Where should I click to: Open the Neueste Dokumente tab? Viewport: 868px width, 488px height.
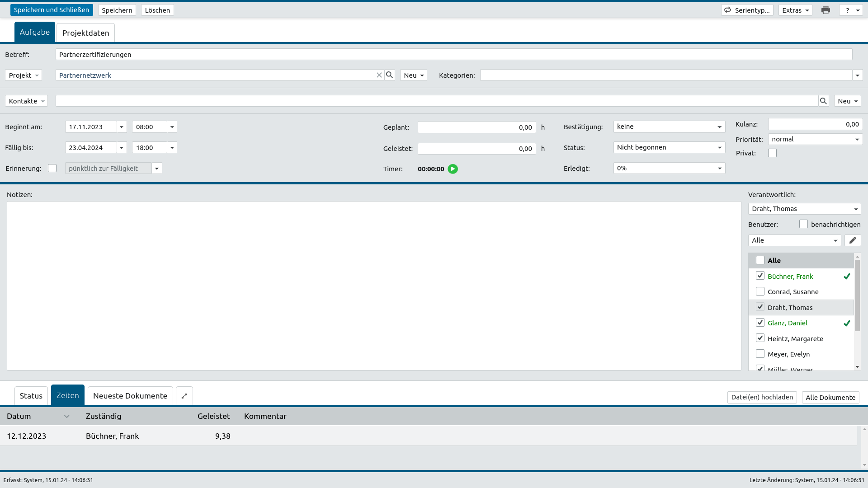130,396
